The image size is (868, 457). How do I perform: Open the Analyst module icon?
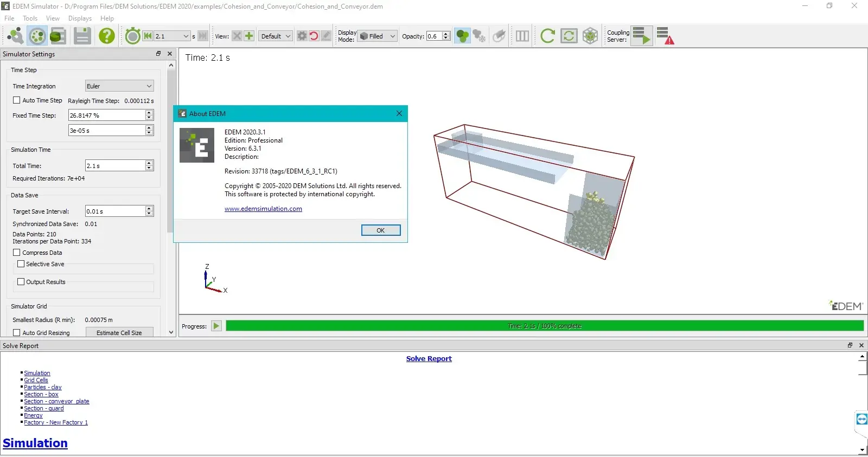(x=58, y=36)
